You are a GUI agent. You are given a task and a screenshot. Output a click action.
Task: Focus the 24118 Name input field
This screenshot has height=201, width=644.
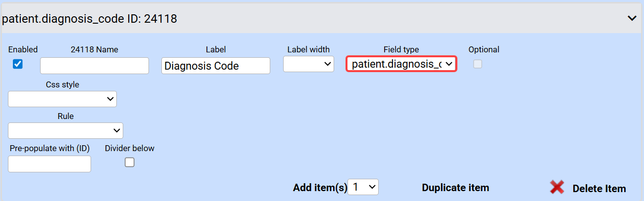[x=95, y=66]
